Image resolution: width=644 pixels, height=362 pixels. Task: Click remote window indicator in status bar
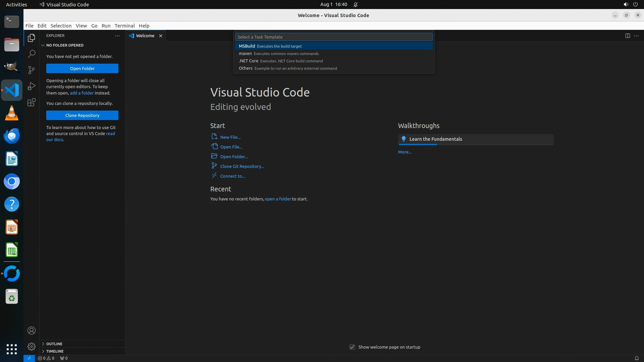coord(29,358)
